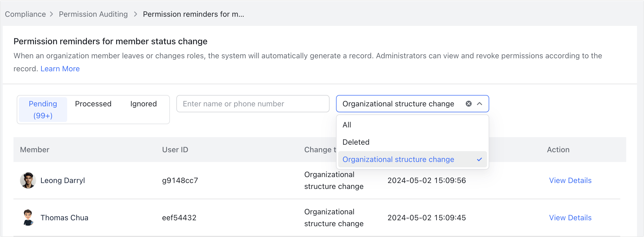This screenshot has width=644, height=237.
Task: Choose Deleted from the filter list
Action: tap(356, 142)
